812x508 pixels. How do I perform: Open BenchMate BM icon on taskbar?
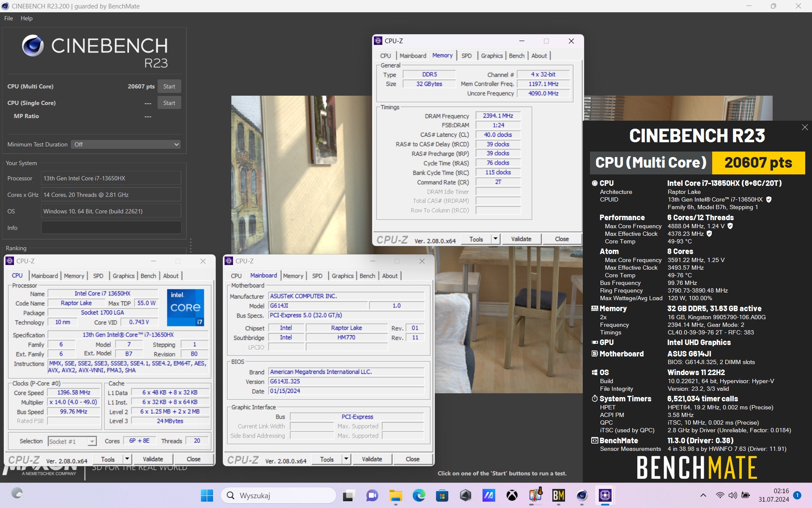559,495
